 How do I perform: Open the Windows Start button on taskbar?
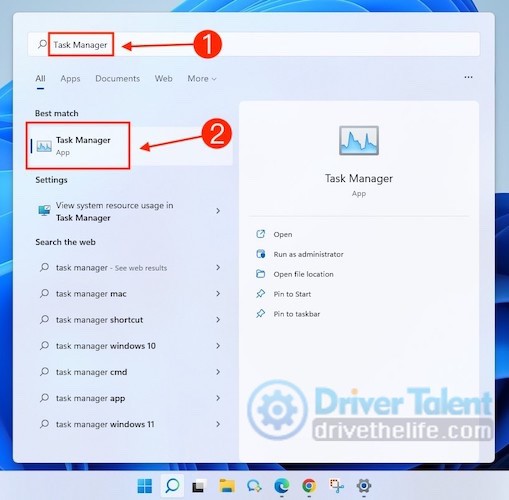click(145, 486)
